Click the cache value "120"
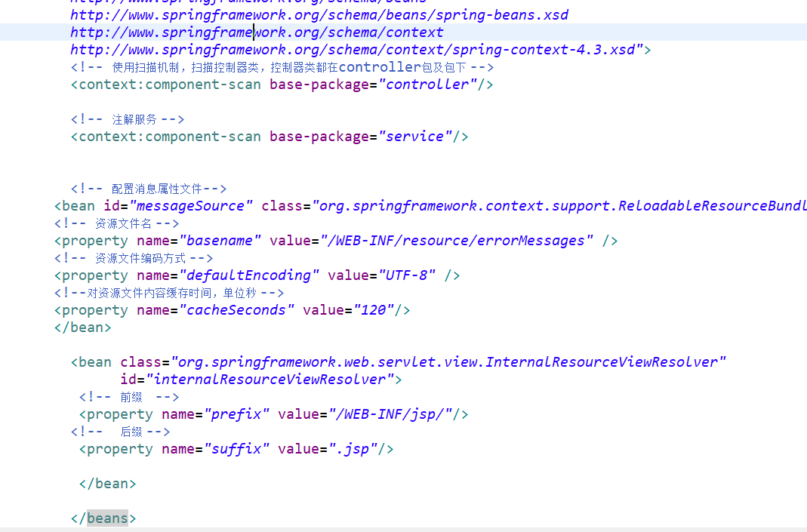807x532 pixels. pos(374,310)
